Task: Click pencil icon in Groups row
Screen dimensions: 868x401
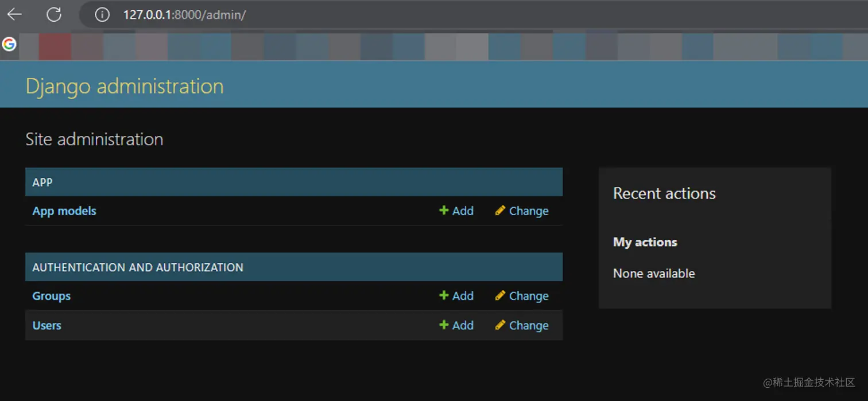Action: point(500,295)
